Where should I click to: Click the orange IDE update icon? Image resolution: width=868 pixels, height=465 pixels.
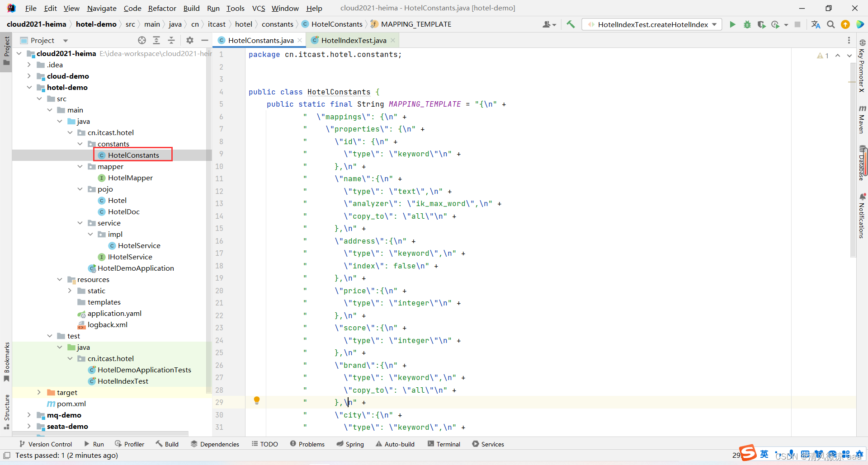pyautogui.click(x=845, y=24)
